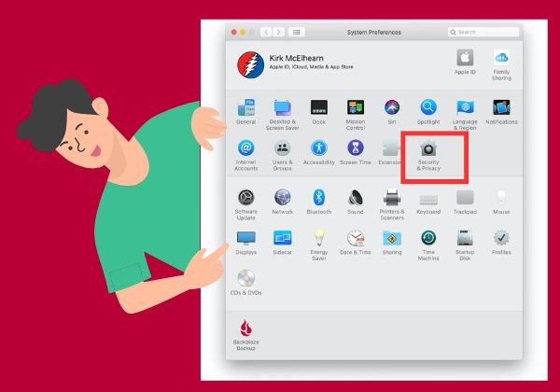Open the Dock preferences pane
Screen dimensions: 560x392
[319, 111]
